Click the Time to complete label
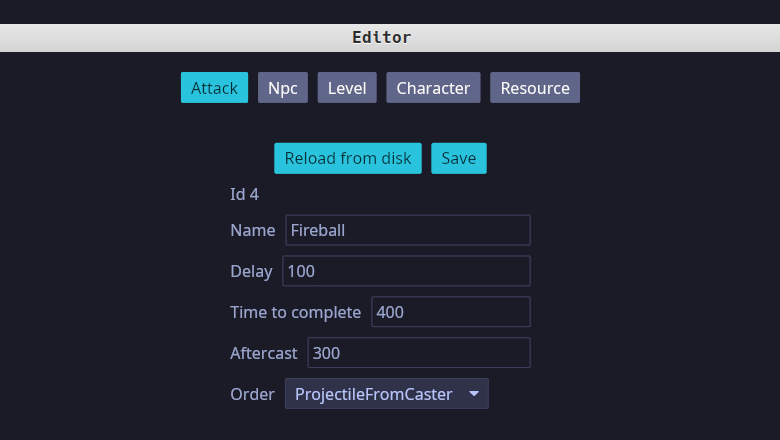This screenshot has width=780, height=440. click(x=295, y=312)
